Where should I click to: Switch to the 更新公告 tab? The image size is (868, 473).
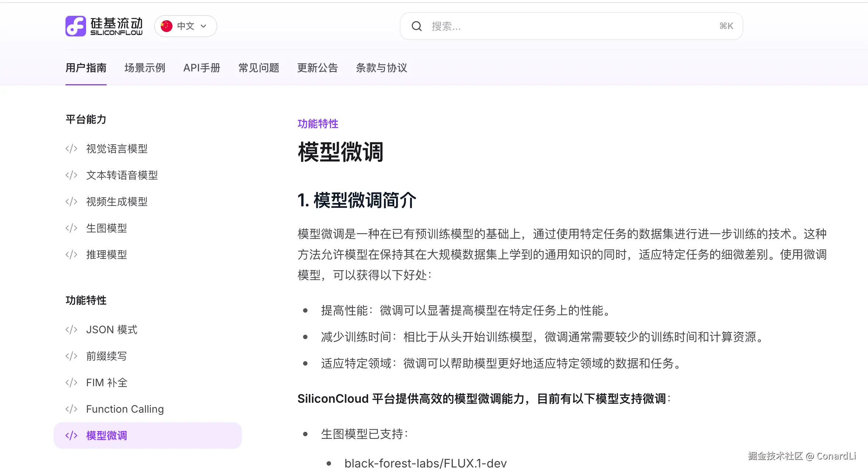[318, 68]
